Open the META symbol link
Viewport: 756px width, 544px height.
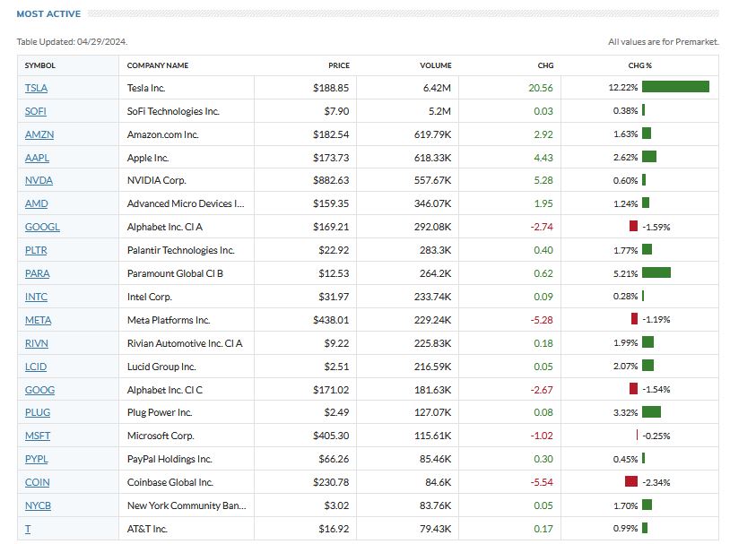click(x=38, y=320)
